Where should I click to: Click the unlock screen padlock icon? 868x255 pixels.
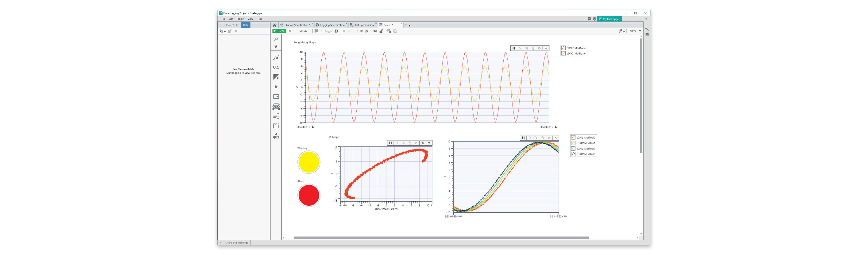[381, 31]
